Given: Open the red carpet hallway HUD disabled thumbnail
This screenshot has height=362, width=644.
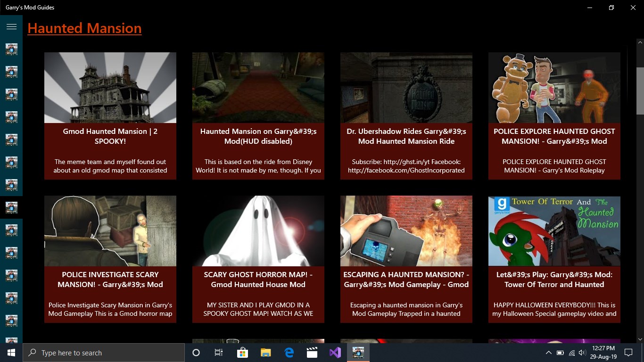Looking at the screenshot, I should click(258, 88).
